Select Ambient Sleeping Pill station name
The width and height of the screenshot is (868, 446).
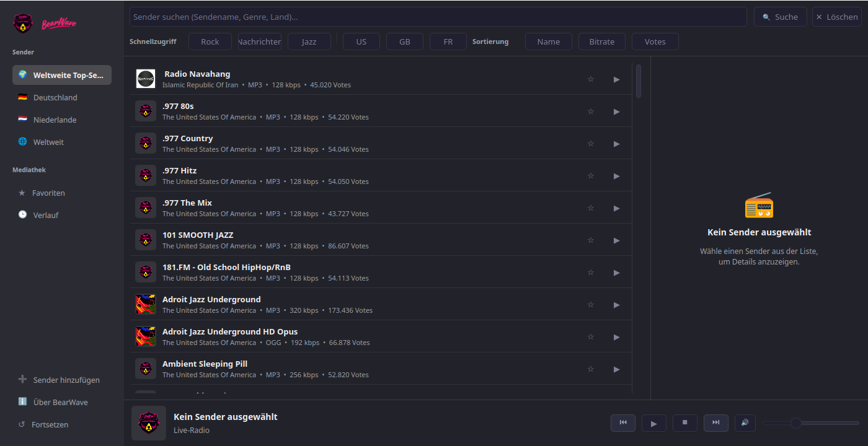(x=205, y=364)
